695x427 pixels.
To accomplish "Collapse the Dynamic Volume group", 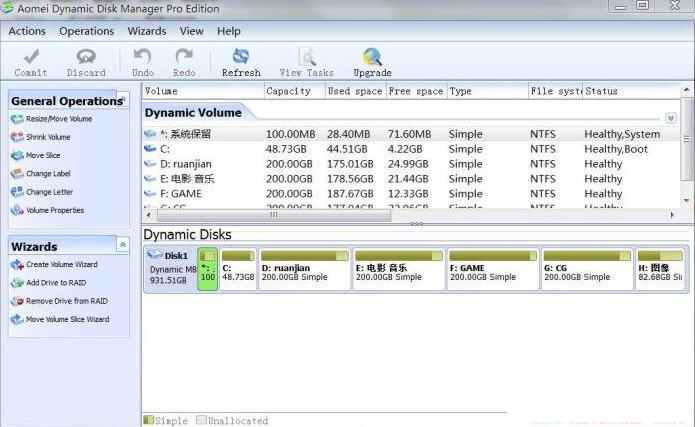I will pos(671,118).
